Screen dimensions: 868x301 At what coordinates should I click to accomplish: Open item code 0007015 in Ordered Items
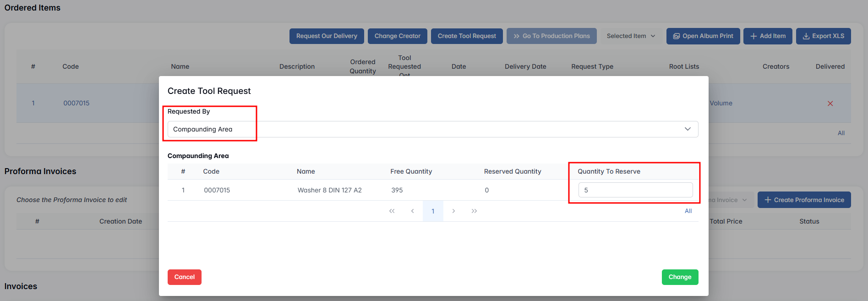[76, 104]
